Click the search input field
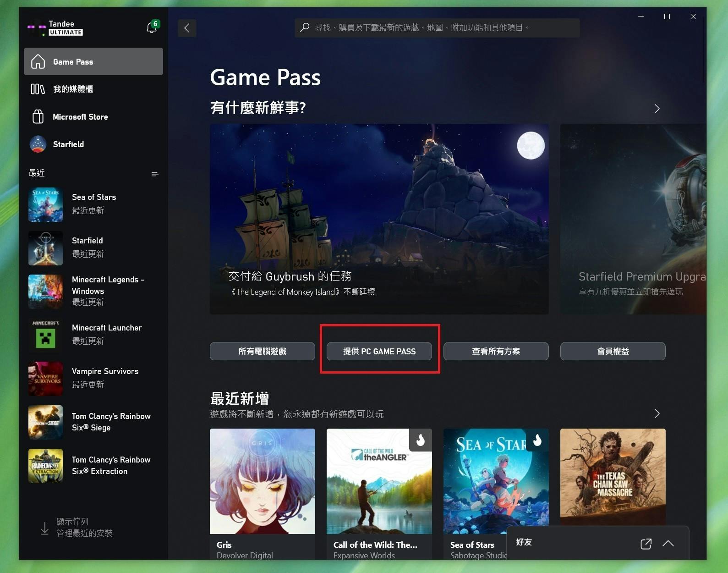 pos(437,28)
